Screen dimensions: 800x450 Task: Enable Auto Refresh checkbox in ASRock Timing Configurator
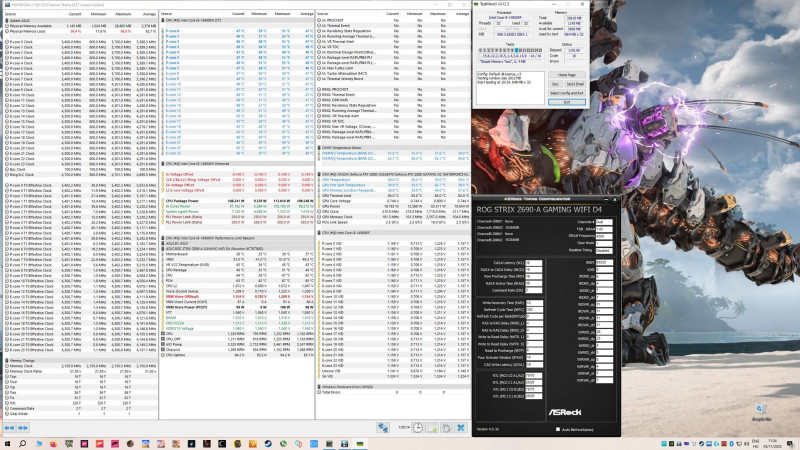click(558, 430)
